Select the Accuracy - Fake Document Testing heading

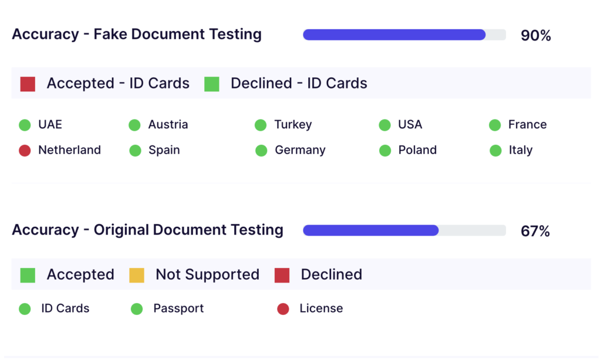coord(137,34)
